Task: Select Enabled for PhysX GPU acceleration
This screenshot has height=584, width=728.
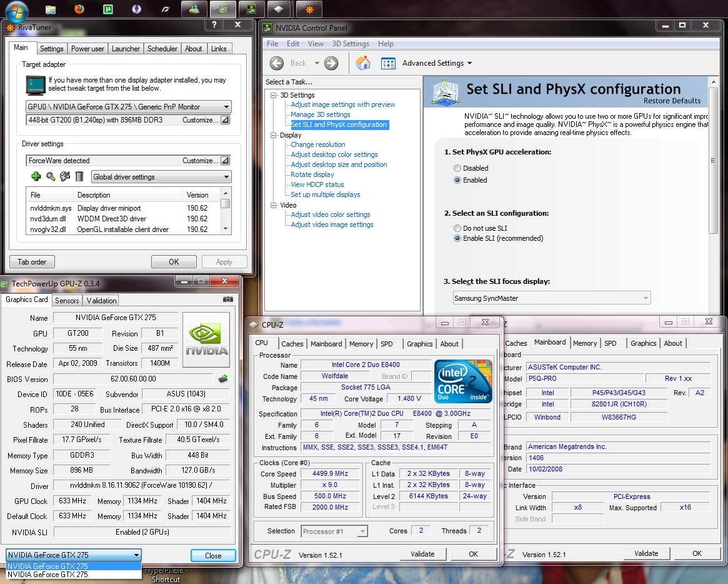Action: pyautogui.click(x=457, y=180)
